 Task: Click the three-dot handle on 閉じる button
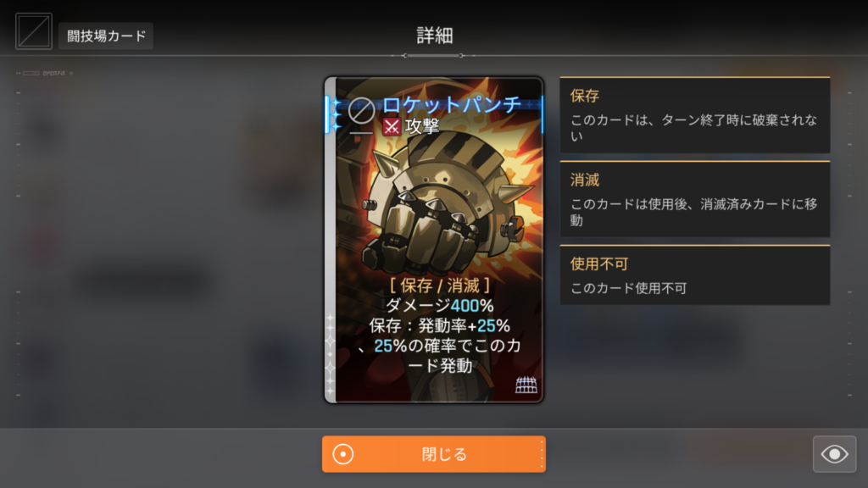point(541,454)
